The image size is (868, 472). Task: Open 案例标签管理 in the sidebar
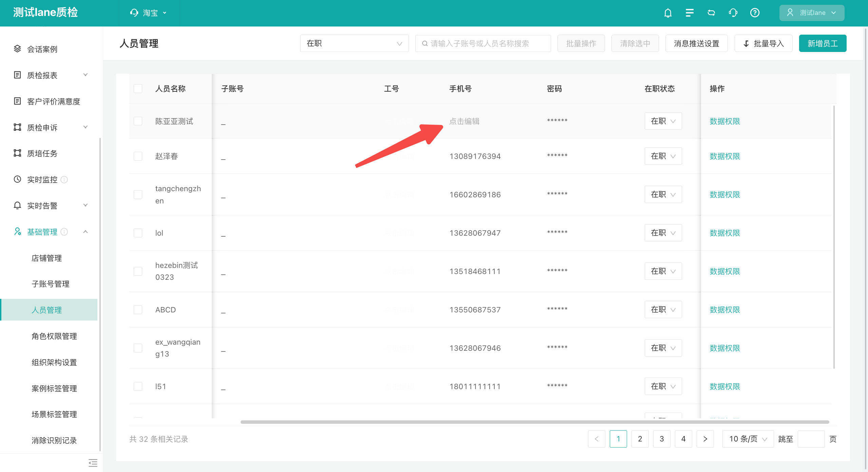tap(54, 388)
